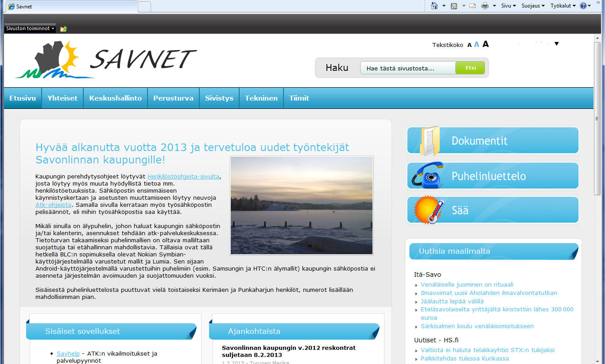Image resolution: width=605 pixels, height=364 pixels.
Task: Open the Sivuston toiminnot dropdown
Action: pyautogui.click(x=30, y=28)
